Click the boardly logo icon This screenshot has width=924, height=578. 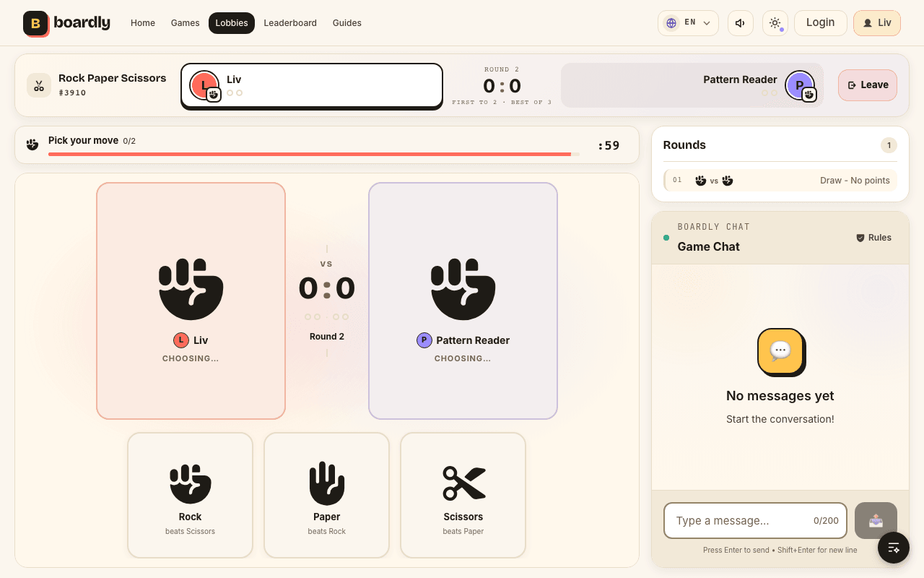(35, 23)
